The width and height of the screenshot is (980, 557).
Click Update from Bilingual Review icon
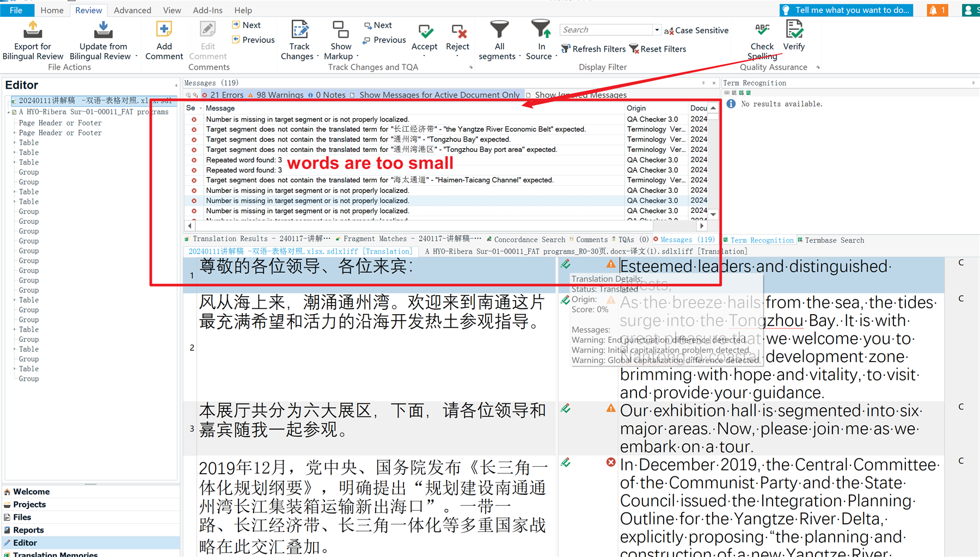[x=103, y=29]
